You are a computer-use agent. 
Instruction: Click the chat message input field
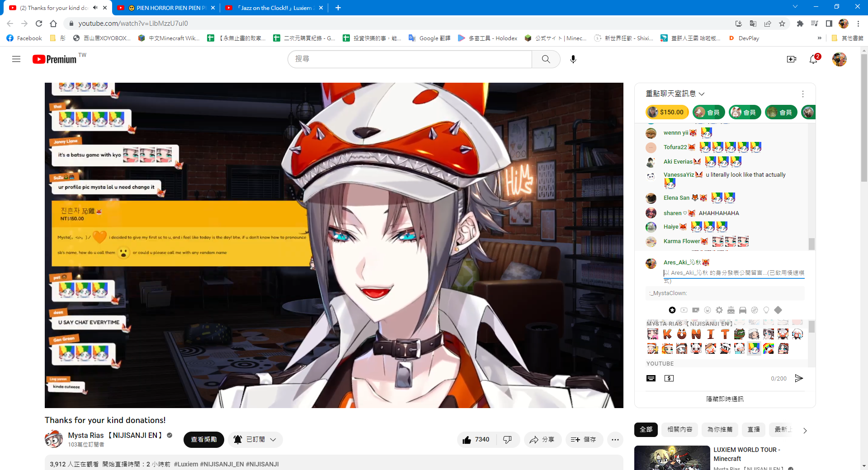pyautogui.click(x=733, y=273)
